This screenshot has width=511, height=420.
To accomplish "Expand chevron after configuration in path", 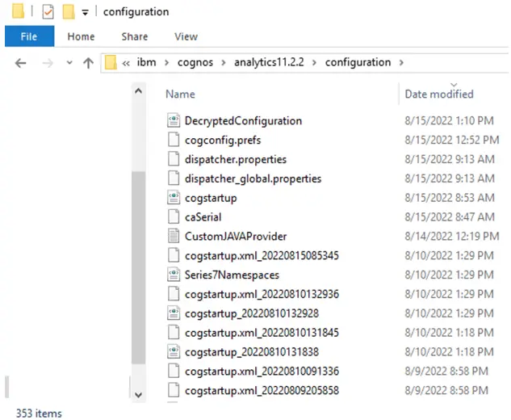I will click(401, 63).
